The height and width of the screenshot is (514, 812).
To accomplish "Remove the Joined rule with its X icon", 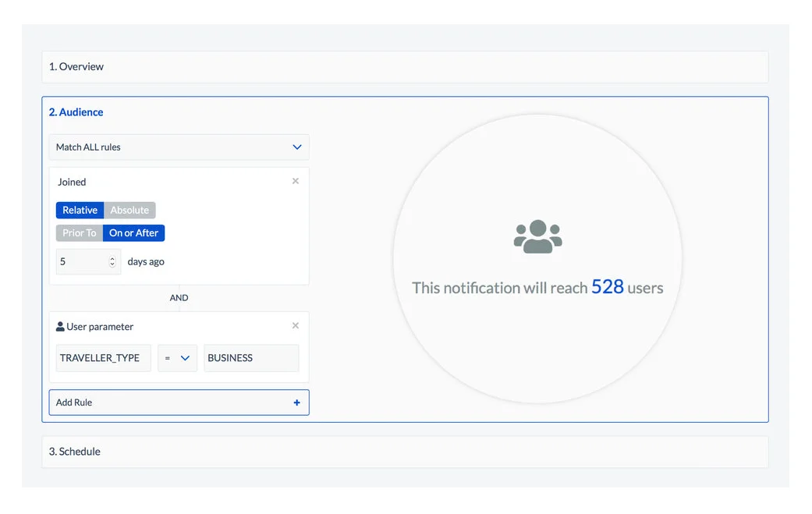I will [295, 181].
